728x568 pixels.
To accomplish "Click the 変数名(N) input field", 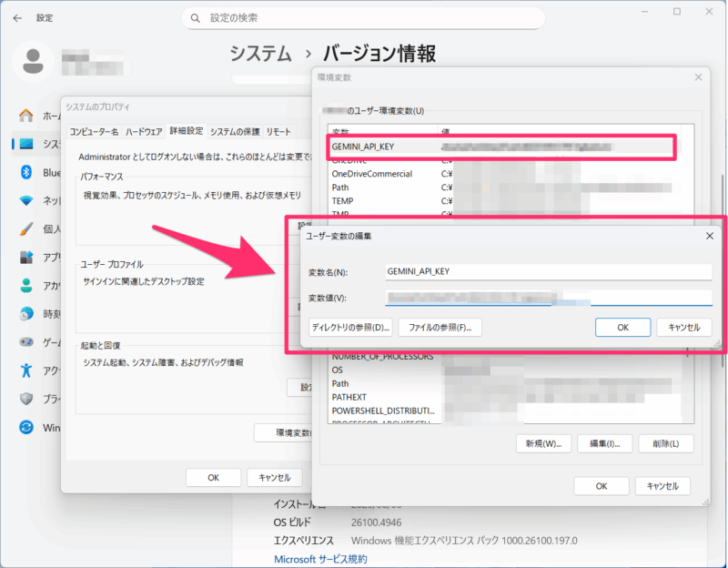I will coord(549,271).
